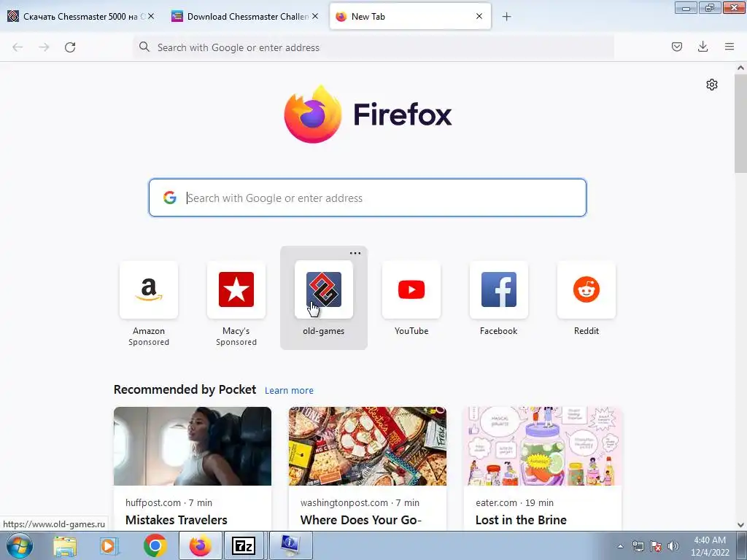
Task: Open a new tab with plus button
Action: point(506,17)
